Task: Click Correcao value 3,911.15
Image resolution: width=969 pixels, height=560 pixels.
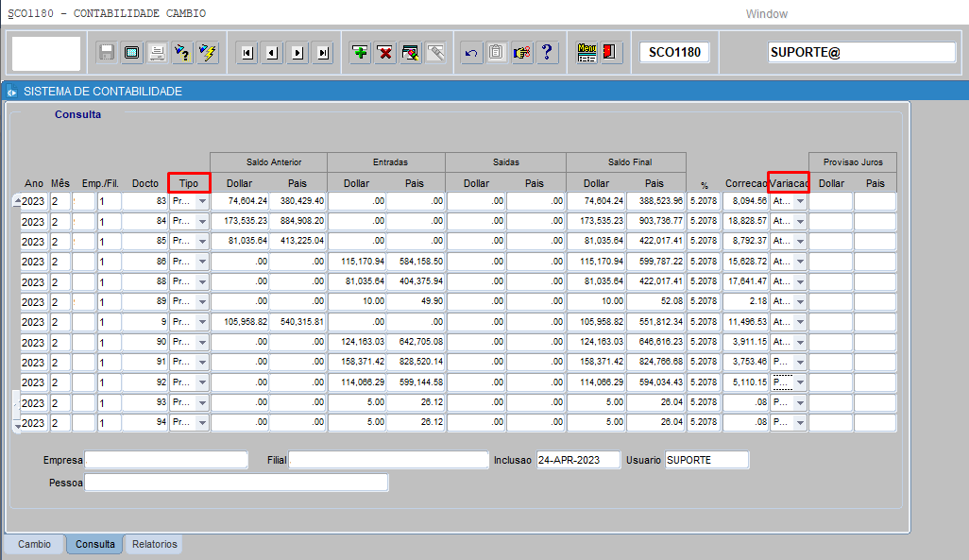Action: [x=745, y=342]
